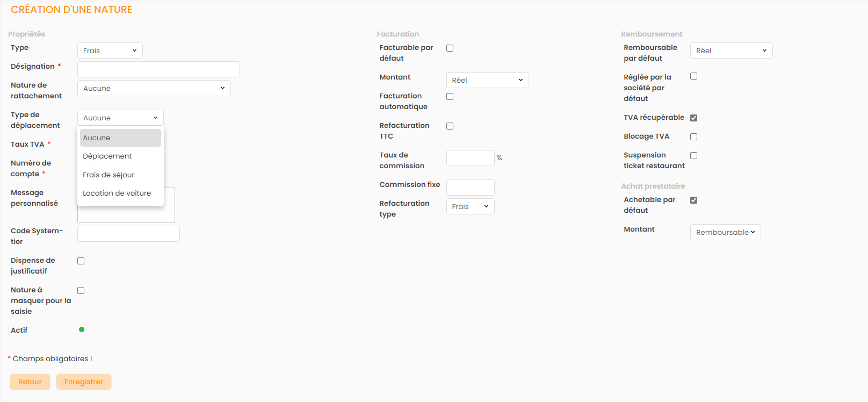Viewport: 868px width, 402px height.
Task: Expand the Nature de rattachement dropdown
Action: pos(154,88)
